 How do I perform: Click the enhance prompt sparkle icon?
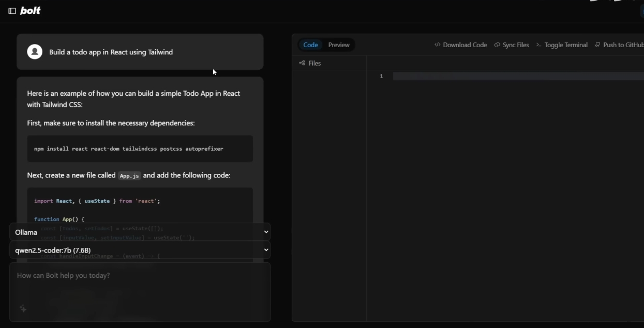(x=23, y=309)
